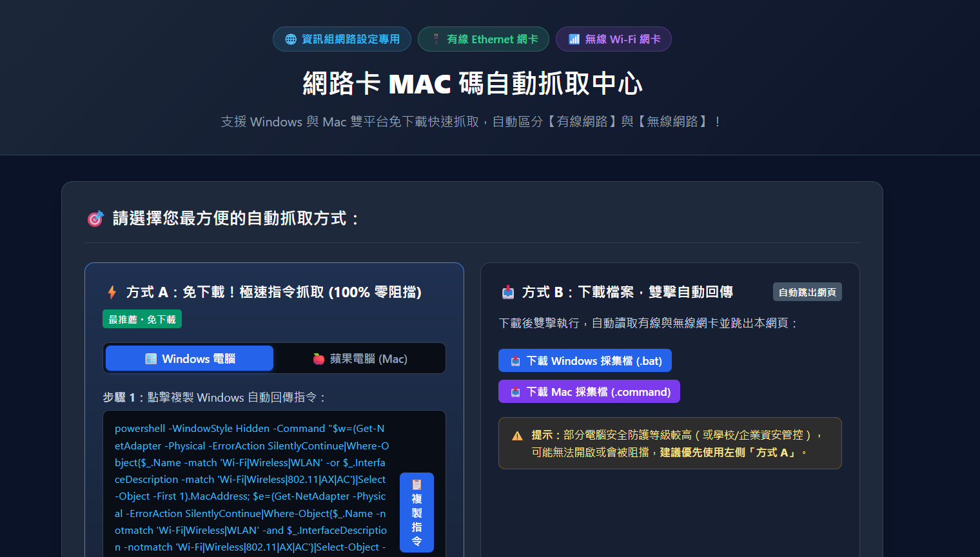Screen dimensions: 980x557
Task: Click the icon inside 下載 Windows 採集檔 button
Action: click(515, 361)
